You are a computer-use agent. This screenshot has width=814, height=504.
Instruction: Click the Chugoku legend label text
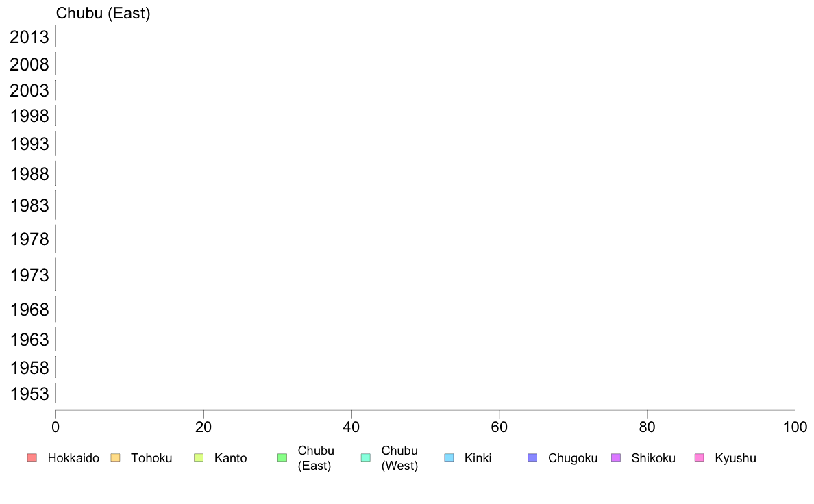click(x=573, y=458)
